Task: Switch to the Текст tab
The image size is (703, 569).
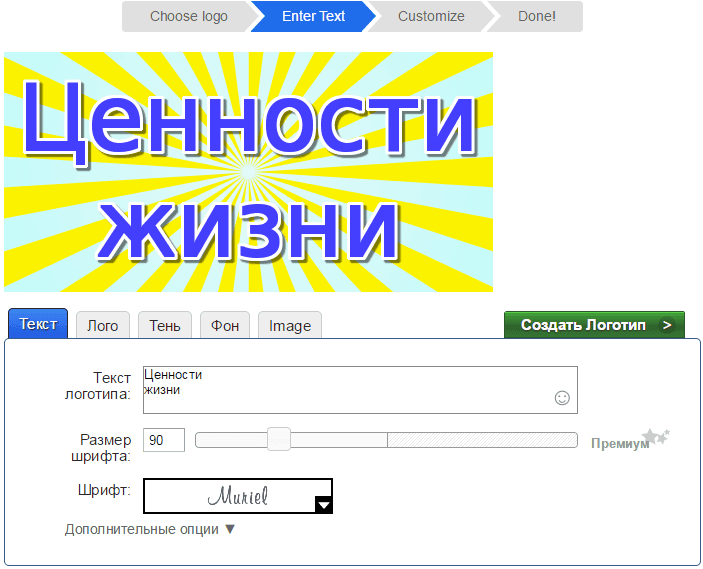Action: 38,323
